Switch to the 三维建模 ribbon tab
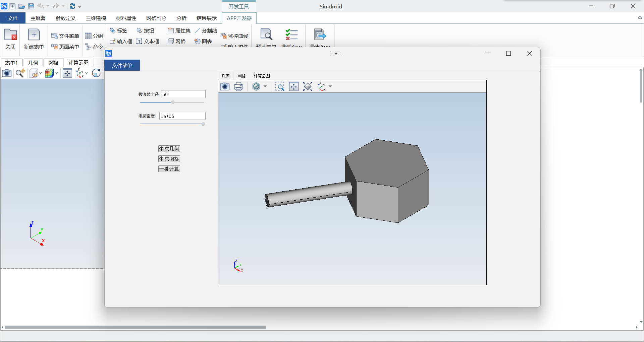The width and height of the screenshot is (644, 342). 96,18
